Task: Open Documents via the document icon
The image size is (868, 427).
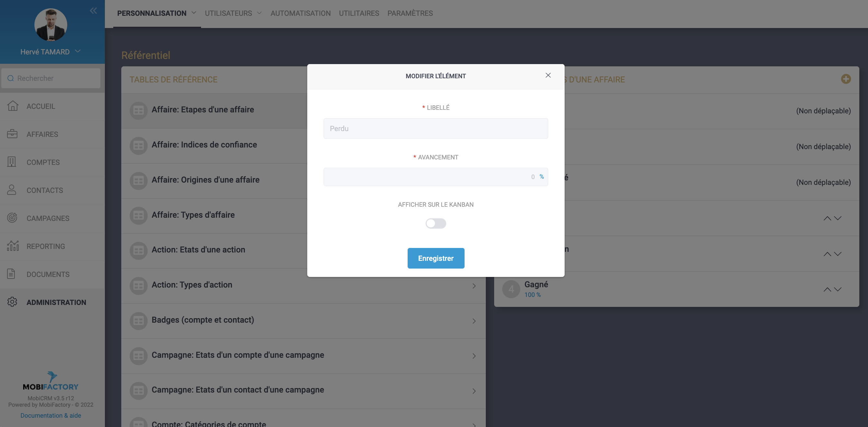Action: pyautogui.click(x=11, y=274)
